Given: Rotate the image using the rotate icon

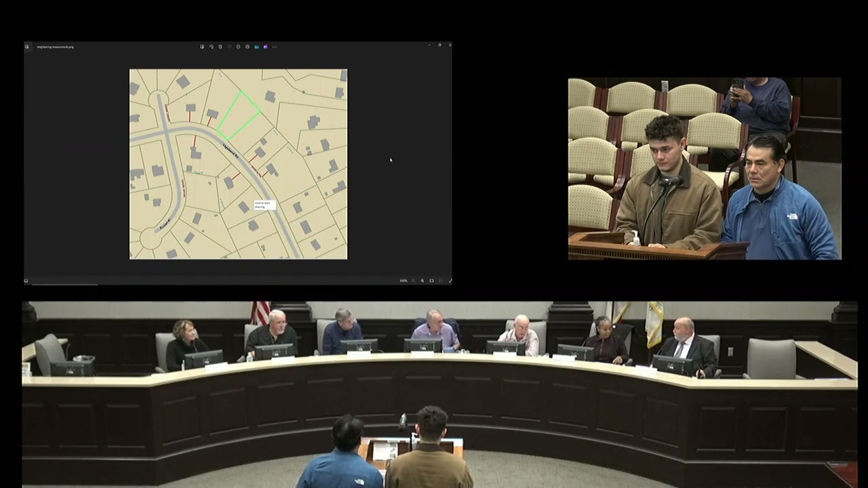Looking at the screenshot, I should (x=212, y=47).
